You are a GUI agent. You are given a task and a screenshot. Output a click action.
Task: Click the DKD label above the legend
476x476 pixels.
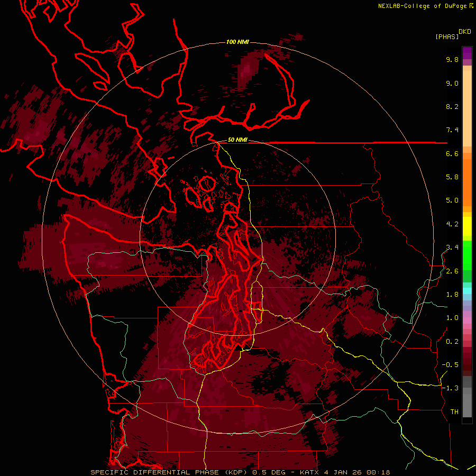coord(464,32)
